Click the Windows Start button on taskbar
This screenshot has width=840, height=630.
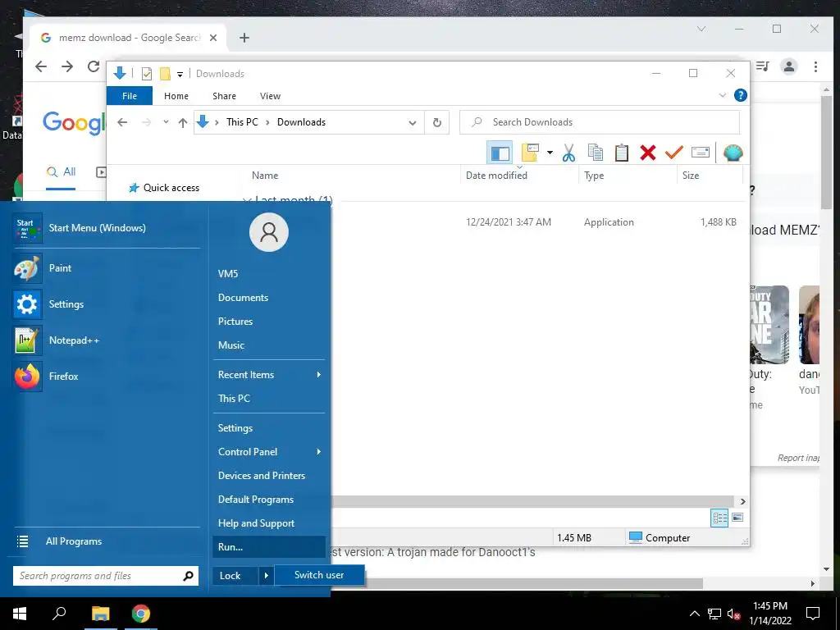tap(20, 614)
